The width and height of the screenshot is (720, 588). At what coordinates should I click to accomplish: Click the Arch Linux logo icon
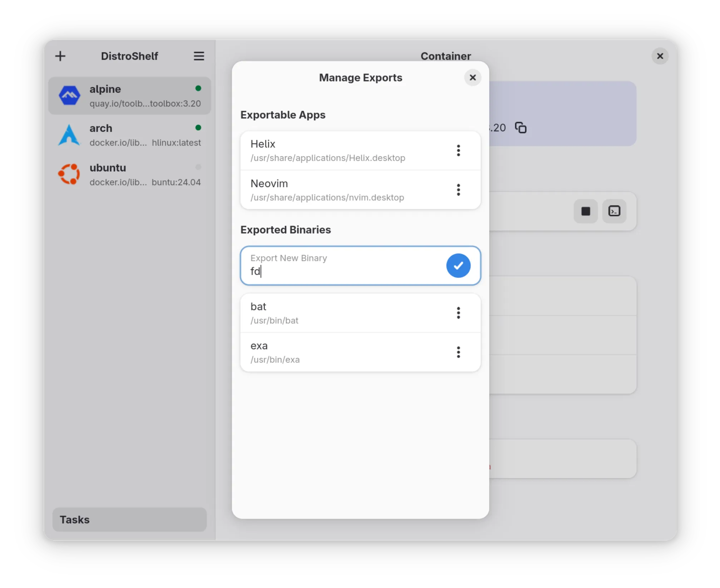click(69, 135)
